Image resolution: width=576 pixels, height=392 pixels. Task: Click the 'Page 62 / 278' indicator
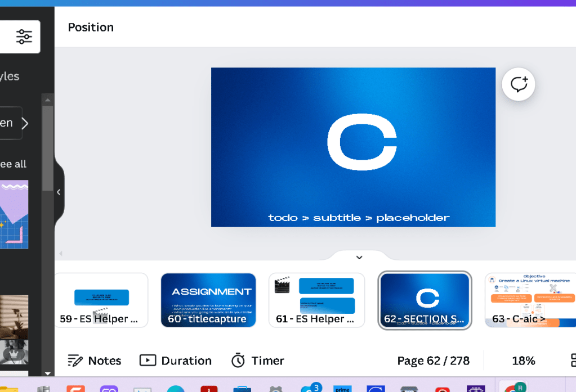(x=434, y=361)
